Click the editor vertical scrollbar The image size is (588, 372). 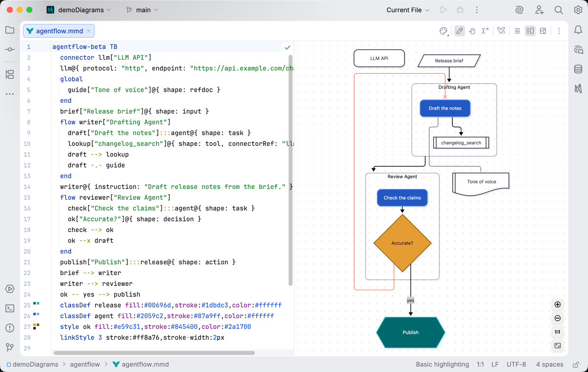pos(291,169)
